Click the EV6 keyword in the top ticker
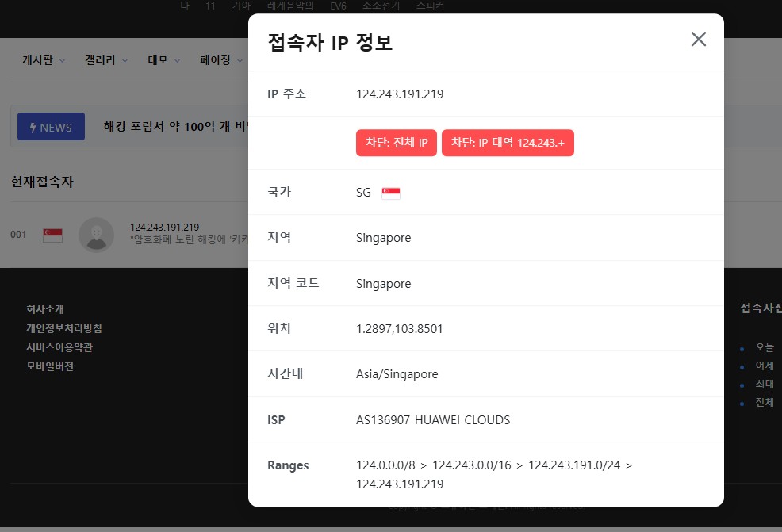The image size is (782, 532). (338, 6)
